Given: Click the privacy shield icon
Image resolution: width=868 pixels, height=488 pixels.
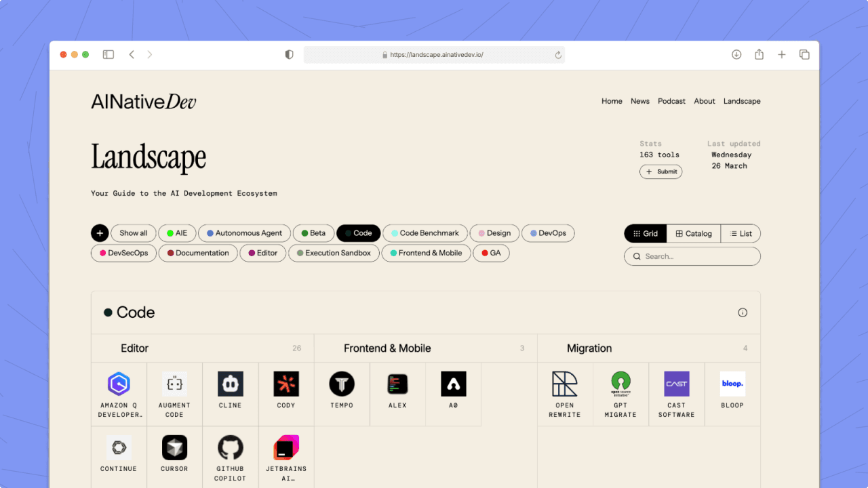Looking at the screenshot, I should (289, 55).
